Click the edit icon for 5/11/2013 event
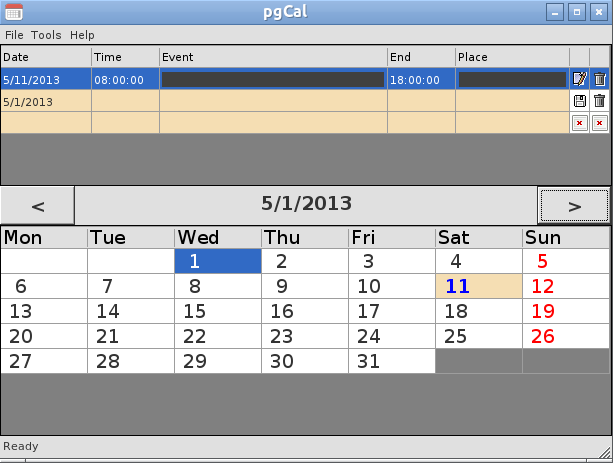This screenshot has width=613, height=463. [579, 79]
